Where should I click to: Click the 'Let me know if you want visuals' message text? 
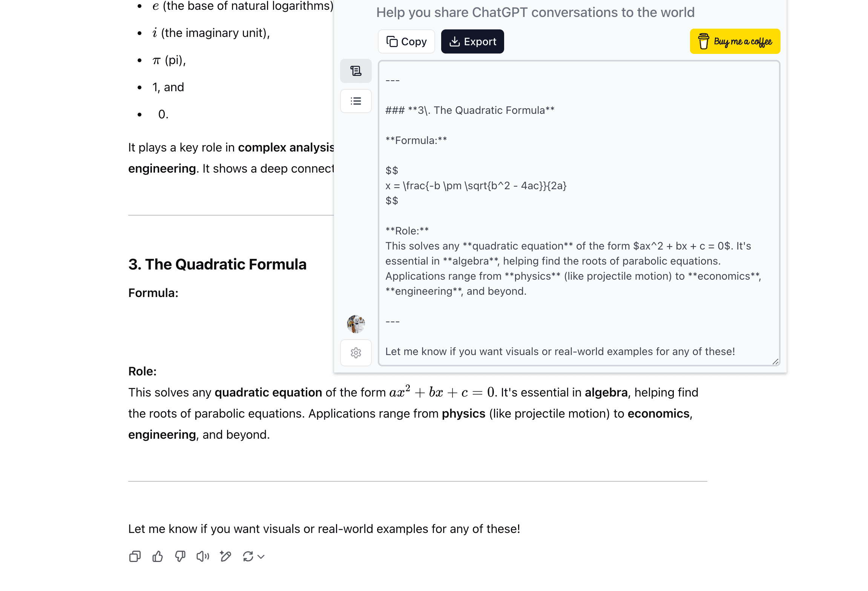point(324,529)
